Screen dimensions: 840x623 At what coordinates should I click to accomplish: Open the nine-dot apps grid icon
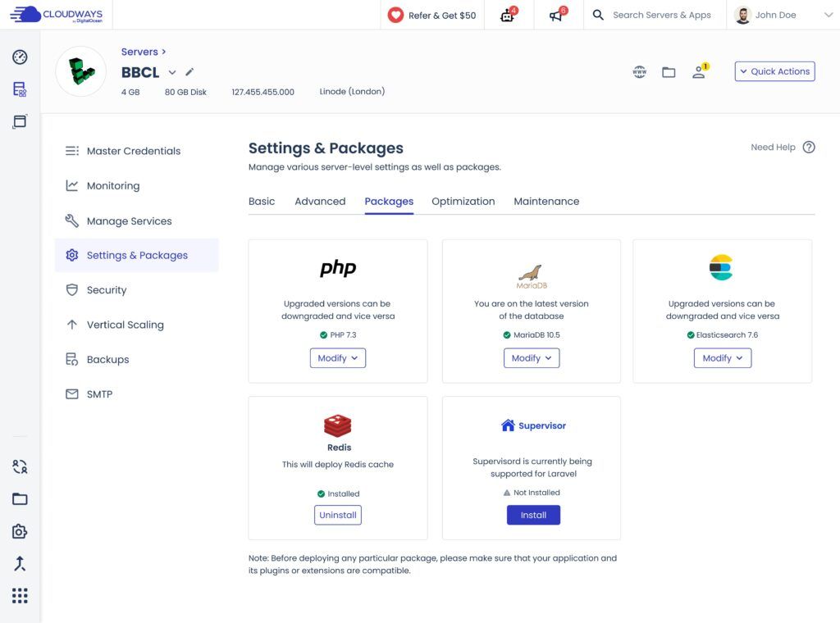click(20, 596)
